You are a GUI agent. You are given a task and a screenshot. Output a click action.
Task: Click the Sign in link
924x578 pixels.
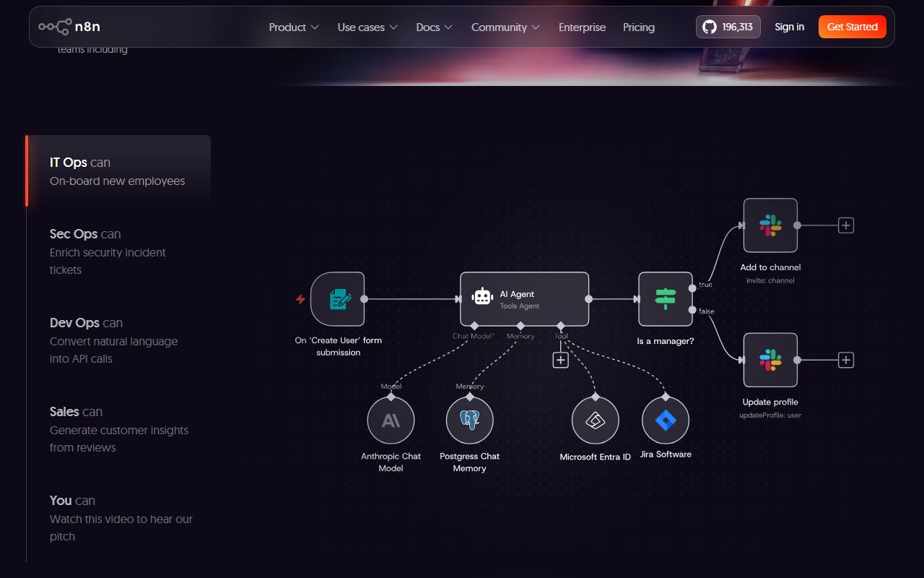click(789, 27)
